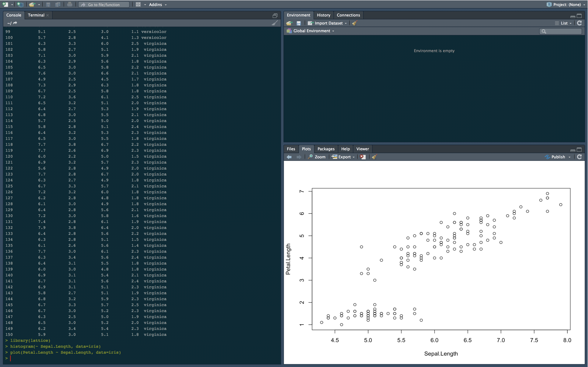Maximize the Plots pane
Screen dimensions: 588x367
579,150
